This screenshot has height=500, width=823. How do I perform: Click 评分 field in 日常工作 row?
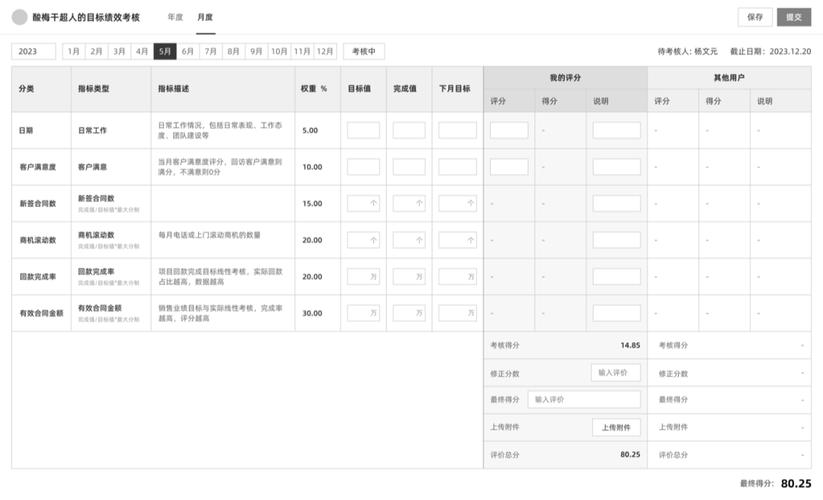tap(509, 130)
